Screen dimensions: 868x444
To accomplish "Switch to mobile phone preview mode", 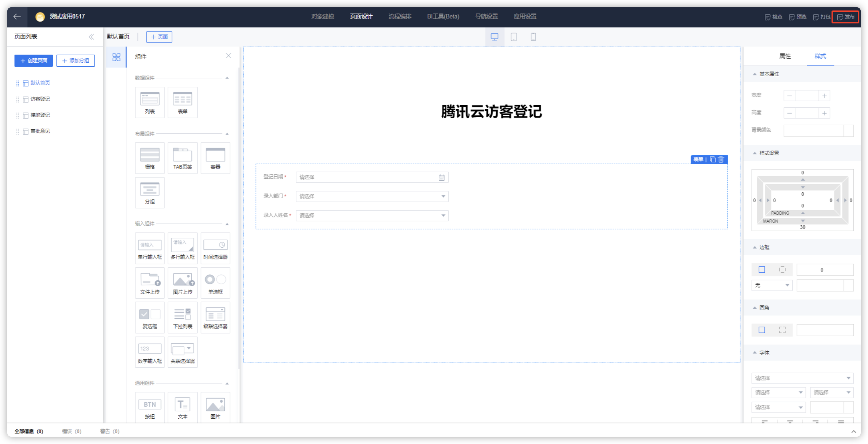I will pyautogui.click(x=533, y=37).
